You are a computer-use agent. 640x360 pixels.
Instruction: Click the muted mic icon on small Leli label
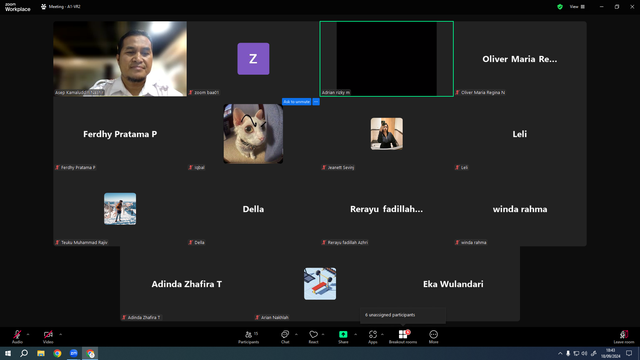click(458, 167)
